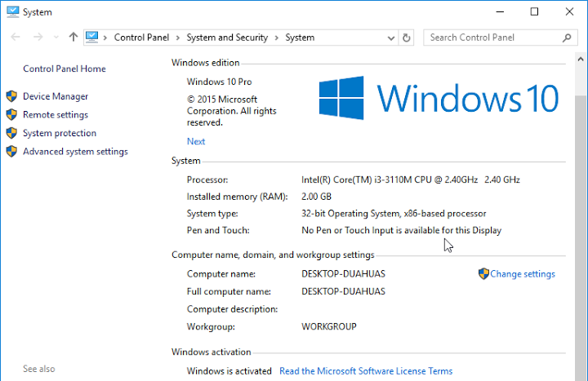The image size is (588, 381).
Task: Click the shield icon beside System protection
Action: 11,133
